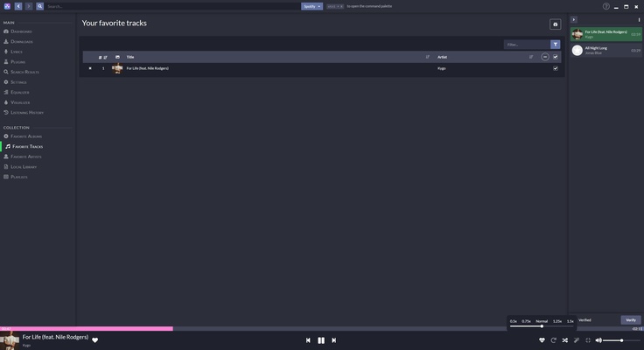This screenshot has width=644, height=350.
Task: Toggle shuffle mode
Action: click(x=564, y=340)
